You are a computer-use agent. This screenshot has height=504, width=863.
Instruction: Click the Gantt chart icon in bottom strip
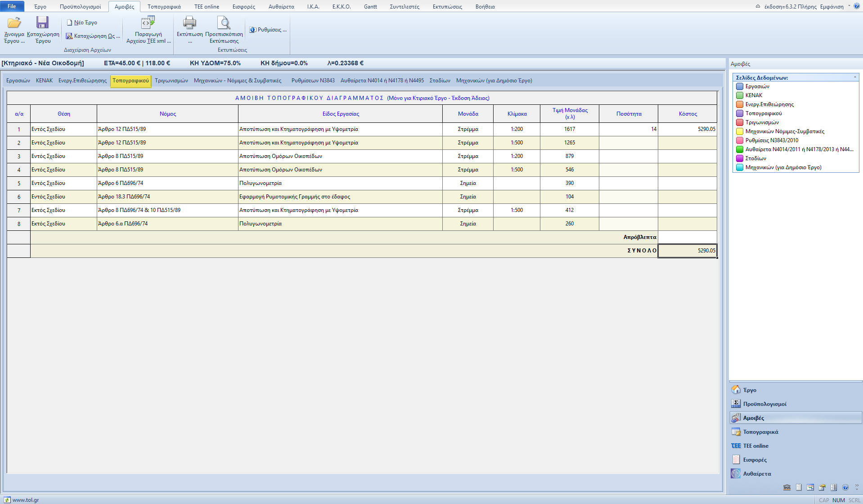point(810,487)
